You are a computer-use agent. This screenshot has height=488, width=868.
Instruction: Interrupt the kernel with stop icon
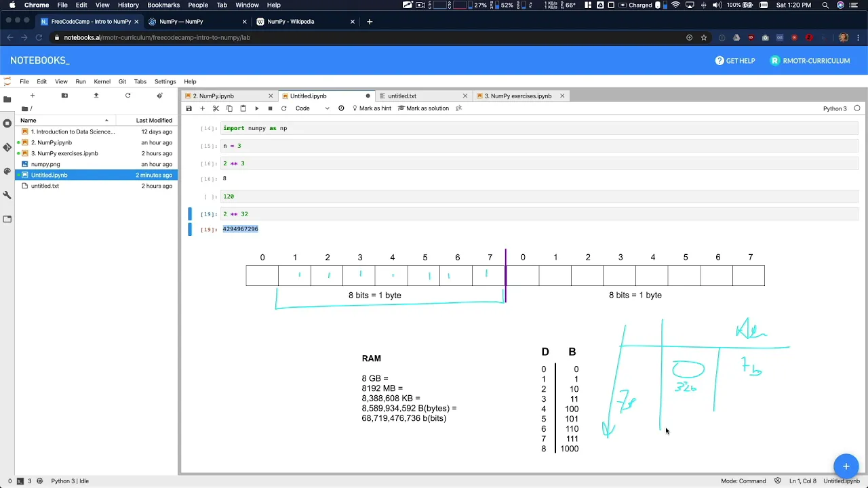pyautogui.click(x=270, y=108)
